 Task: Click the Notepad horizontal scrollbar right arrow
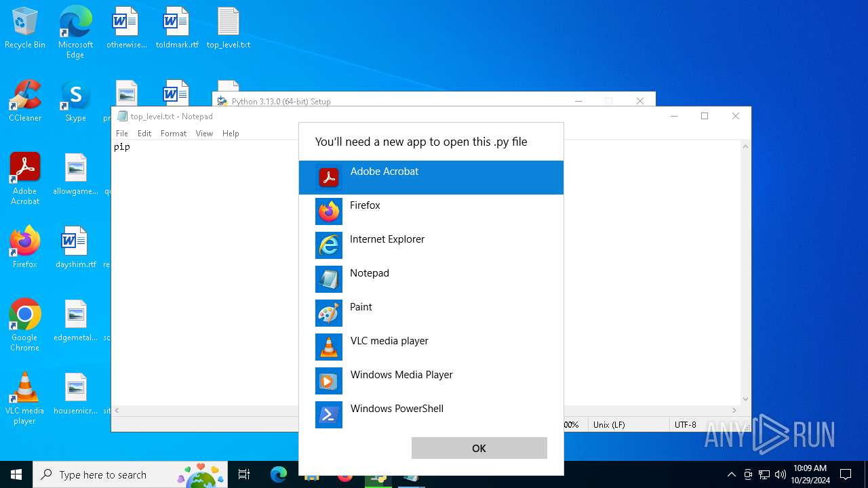[734, 410]
